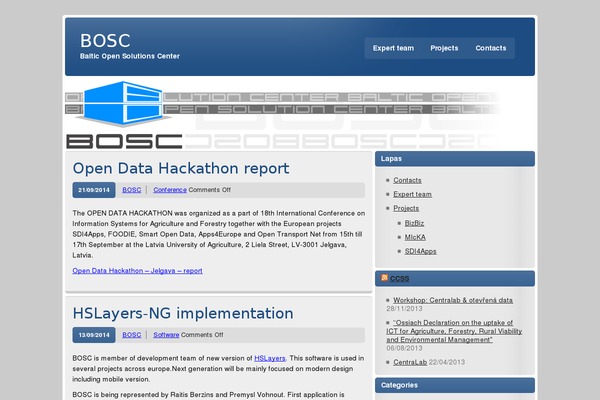
Task: Open Open Data Hackathon – Jelgava – report link
Action: [x=137, y=271]
